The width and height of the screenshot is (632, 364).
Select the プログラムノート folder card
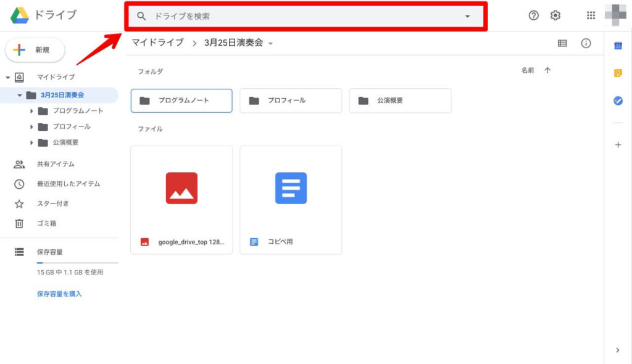pyautogui.click(x=181, y=101)
